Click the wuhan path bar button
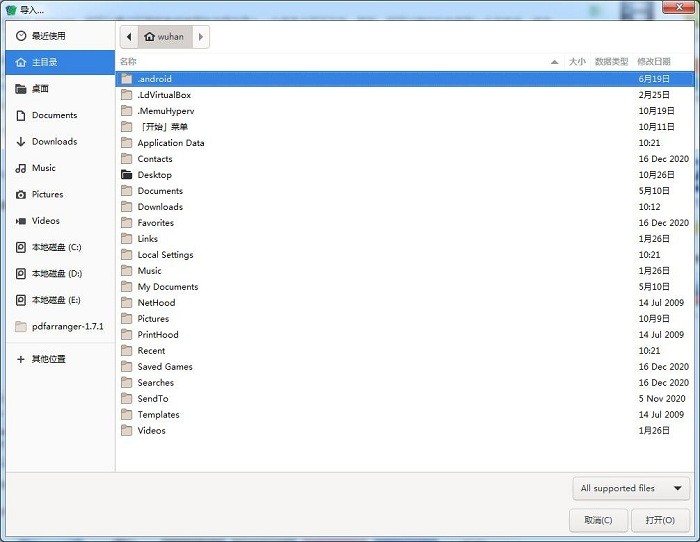 (x=164, y=37)
